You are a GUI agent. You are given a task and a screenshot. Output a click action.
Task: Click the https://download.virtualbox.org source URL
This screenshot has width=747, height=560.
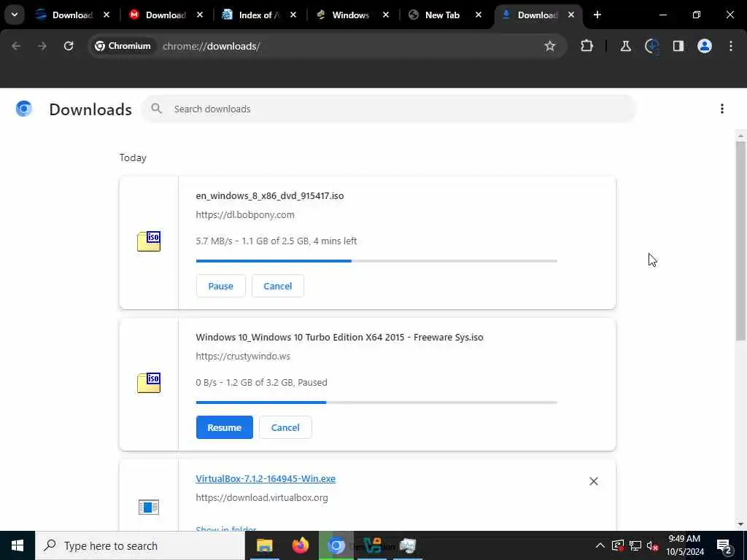pyautogui.click(x=262, y=497)
